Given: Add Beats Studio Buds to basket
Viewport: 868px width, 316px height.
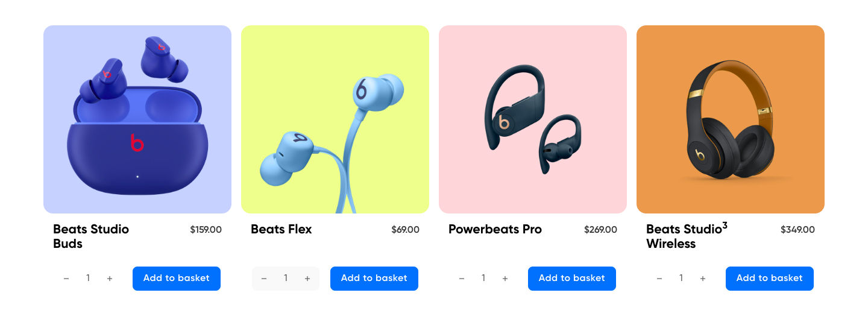Looking at the screenshot, I should point(177,279).
